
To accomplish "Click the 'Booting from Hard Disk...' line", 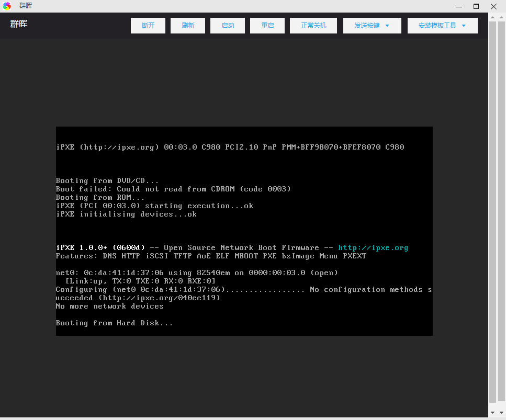I will (x=114, y=323).
